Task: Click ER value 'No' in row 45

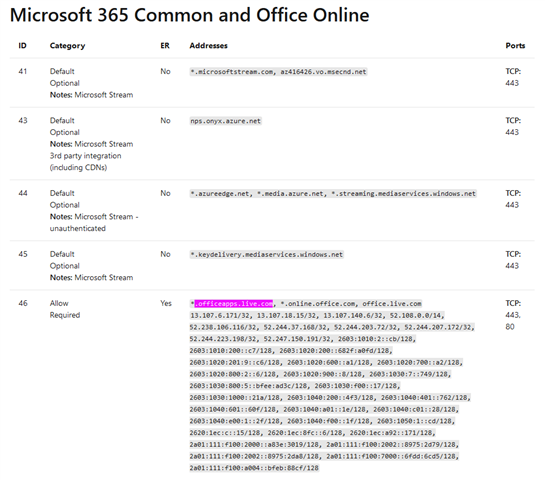Action: (x=165, y=254)
